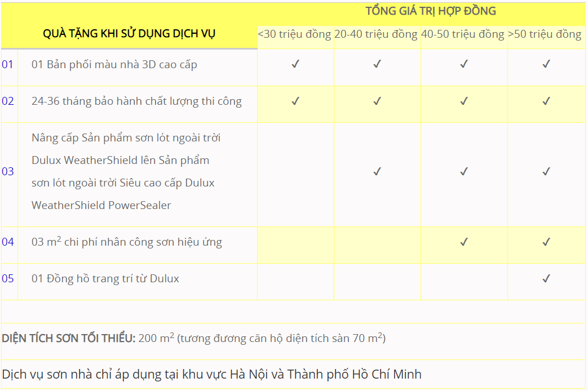Open the blue row number 01 link
The width and height of the screenshot is (588, 391).
(x=8, y=64)
